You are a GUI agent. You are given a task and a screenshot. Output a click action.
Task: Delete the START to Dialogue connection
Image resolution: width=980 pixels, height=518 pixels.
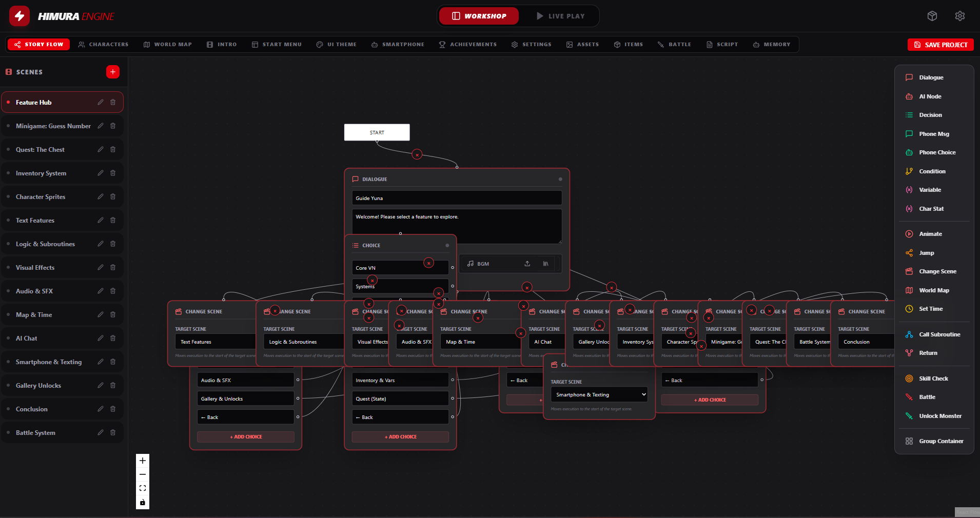point(417,154)
